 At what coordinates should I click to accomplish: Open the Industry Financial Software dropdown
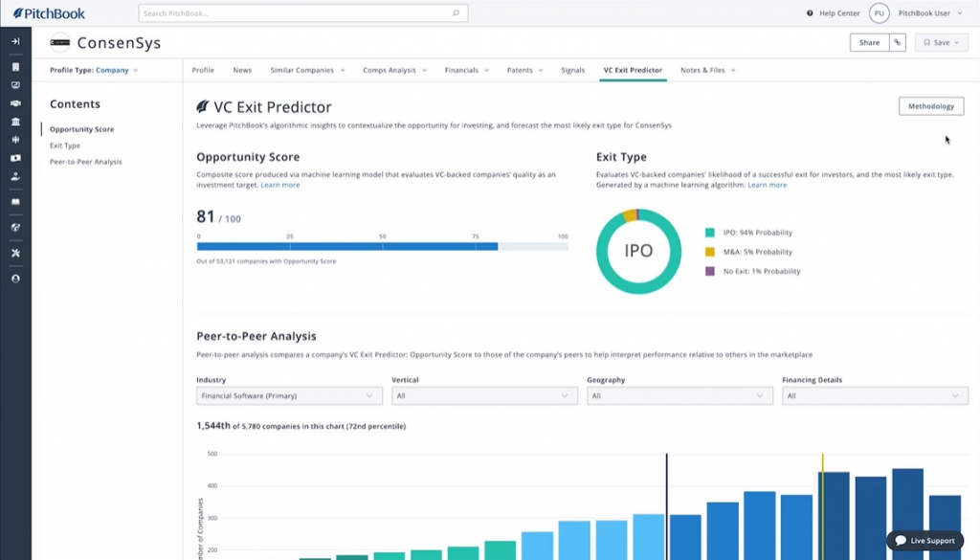289,395
